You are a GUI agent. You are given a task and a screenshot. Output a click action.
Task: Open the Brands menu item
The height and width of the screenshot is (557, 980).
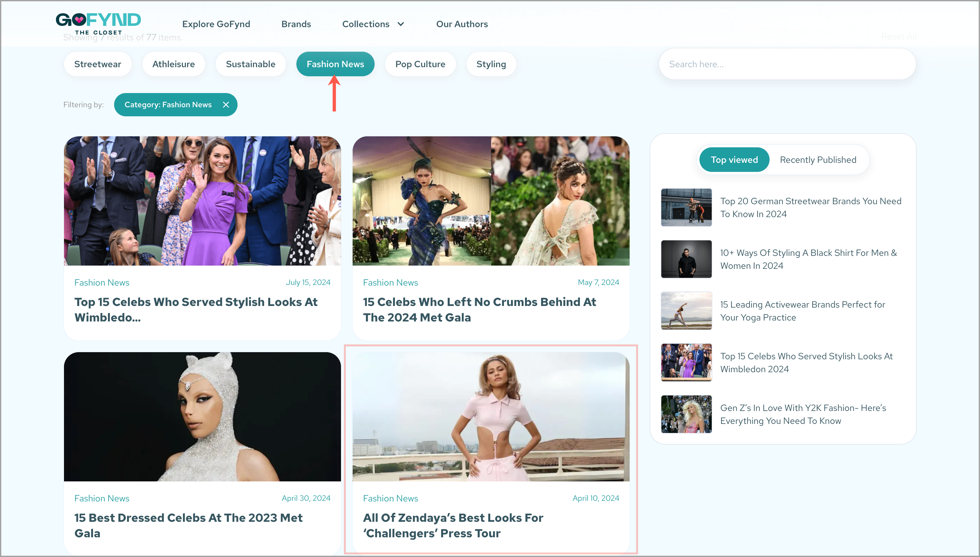[296, 24]
